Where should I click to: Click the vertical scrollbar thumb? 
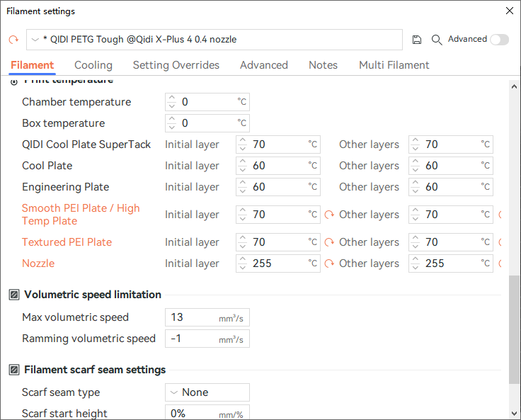click(x=514, y=329)
